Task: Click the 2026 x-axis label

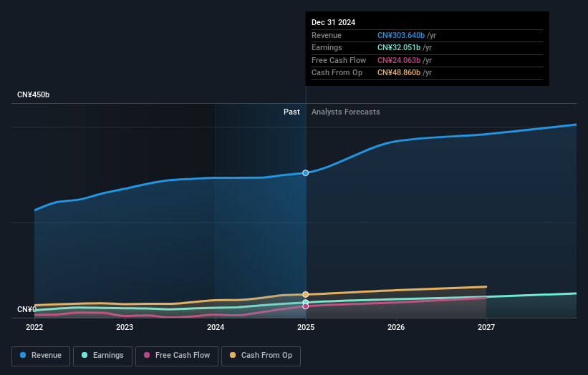Action: coord(396,327)
